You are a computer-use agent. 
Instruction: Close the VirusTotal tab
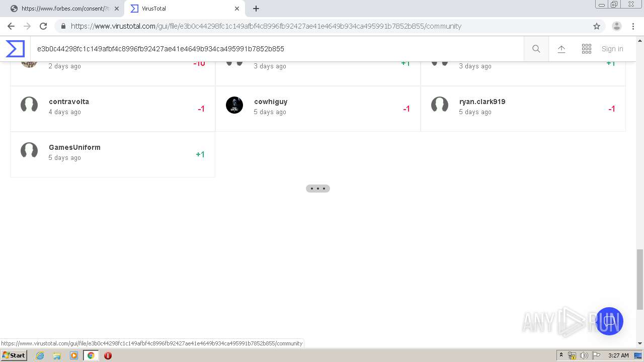coord(237,9)
